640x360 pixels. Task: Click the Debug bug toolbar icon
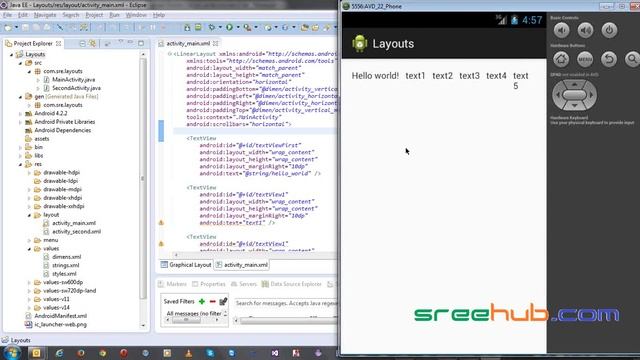point(211,27)
